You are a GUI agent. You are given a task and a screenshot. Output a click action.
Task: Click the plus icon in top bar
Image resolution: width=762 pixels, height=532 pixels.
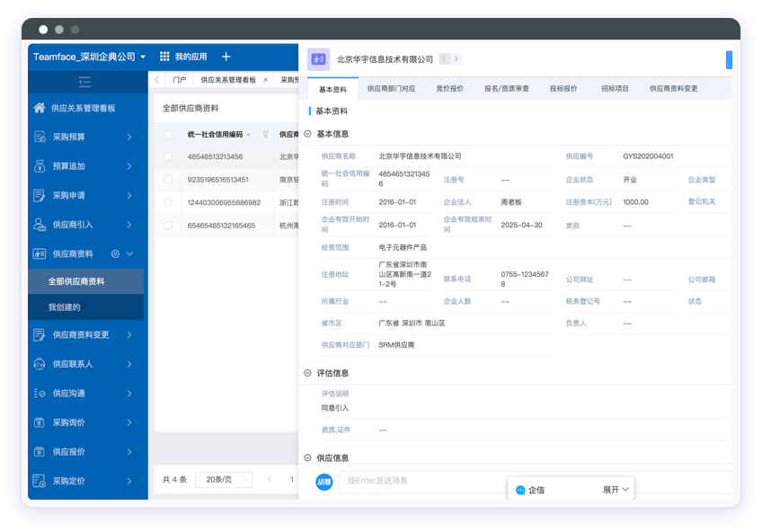(226, 57)
